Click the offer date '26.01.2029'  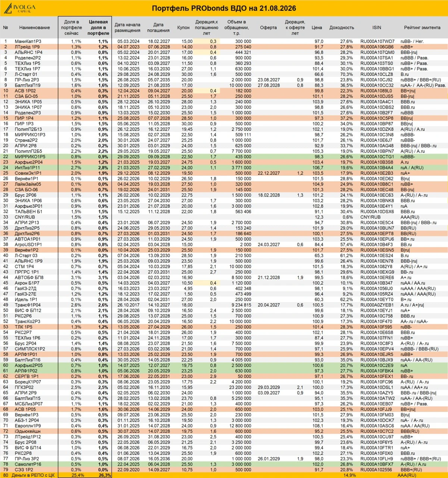pos(269,459)
